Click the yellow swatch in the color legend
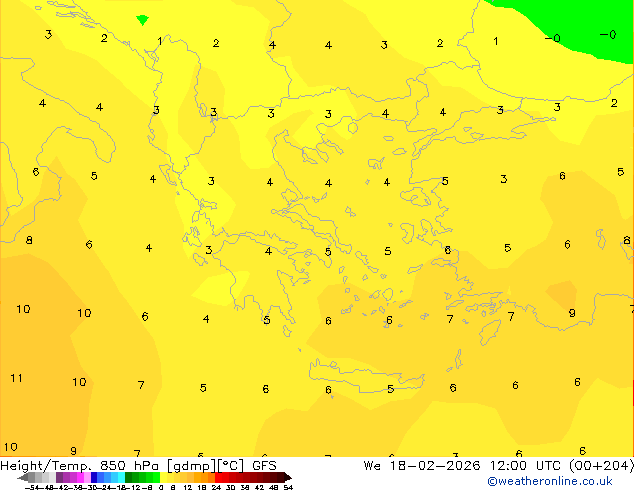634x490 pixels. [x=164, y=477]
